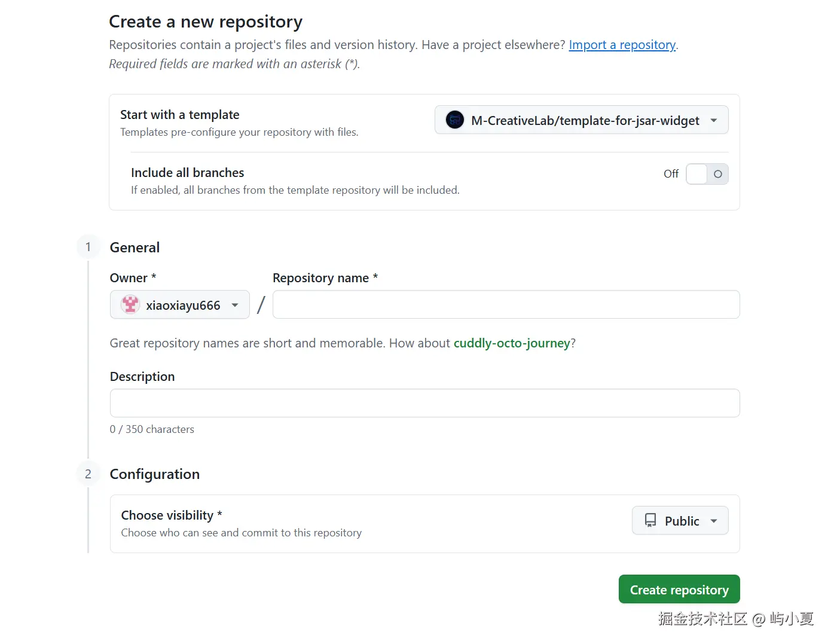Click the xiaoxiayu666 owner avatar icon
This screenshot has width=831, height=644.
coord(130,305)
